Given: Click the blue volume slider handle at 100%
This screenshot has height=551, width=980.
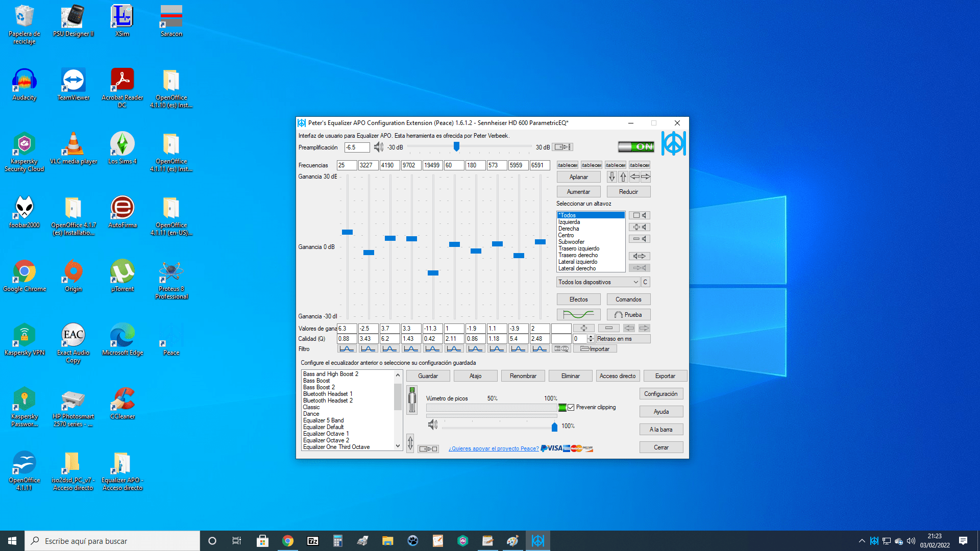Looking at the screenshot, I should click(555, 427).
